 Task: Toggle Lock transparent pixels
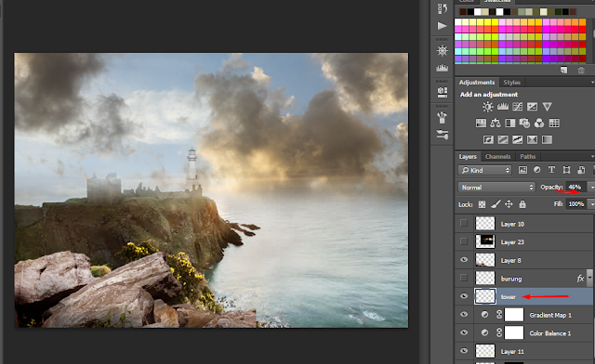click(482, 204)
